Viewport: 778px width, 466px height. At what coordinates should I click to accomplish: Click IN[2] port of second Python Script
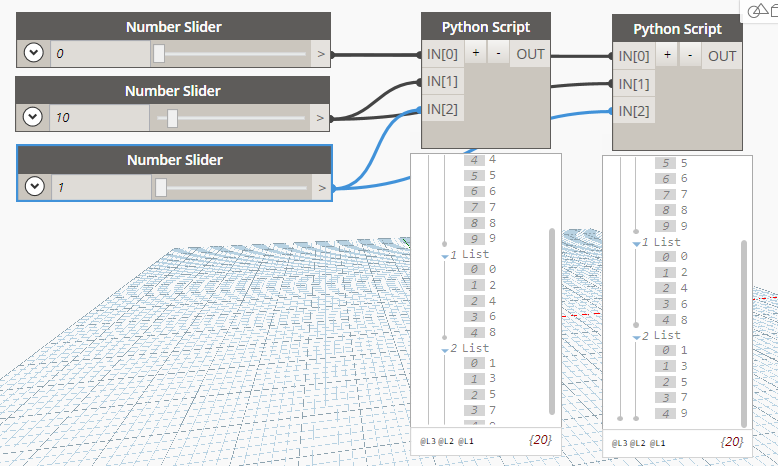(x=634, y=111)
